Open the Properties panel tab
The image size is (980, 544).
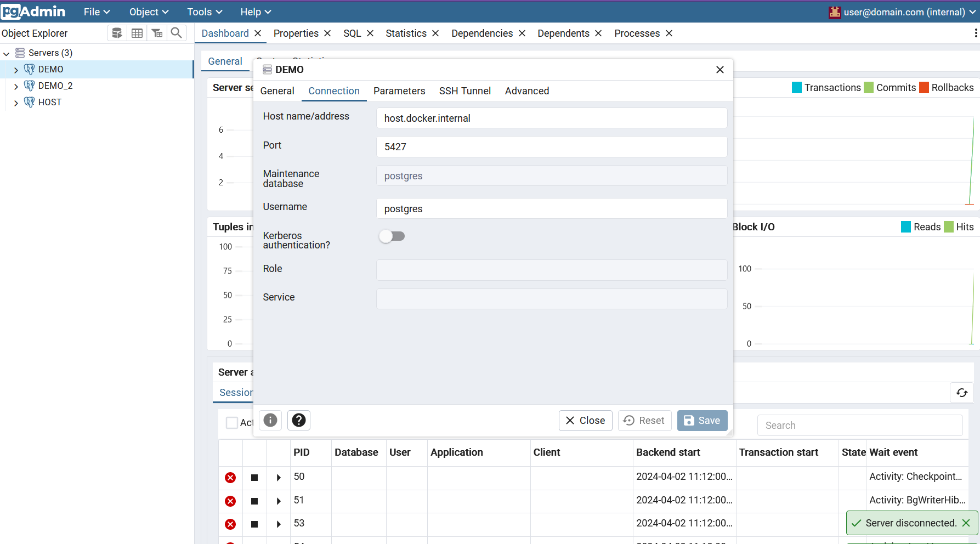click(296, 33)
